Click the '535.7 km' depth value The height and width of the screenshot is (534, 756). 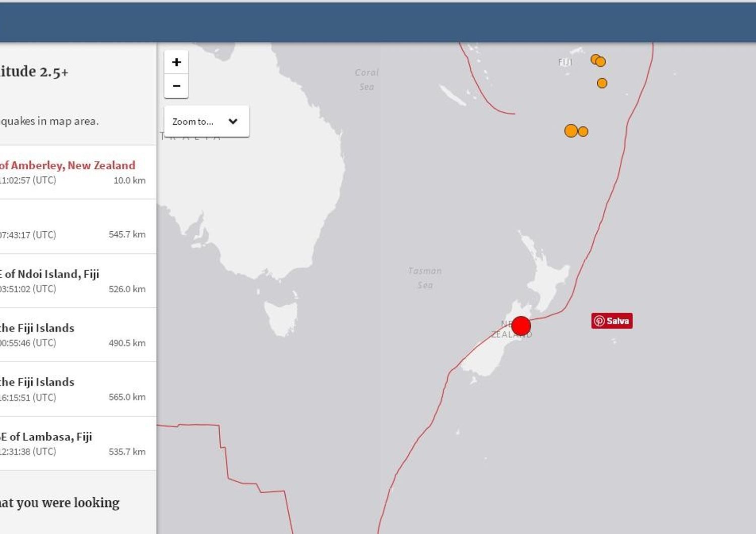(x=127, y=452)
